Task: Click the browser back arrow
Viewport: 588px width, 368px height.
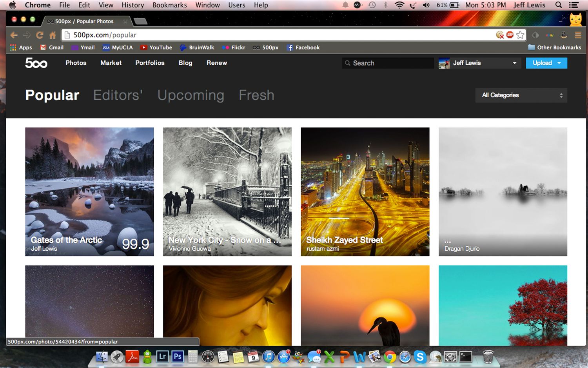Action: click(14, 35)
